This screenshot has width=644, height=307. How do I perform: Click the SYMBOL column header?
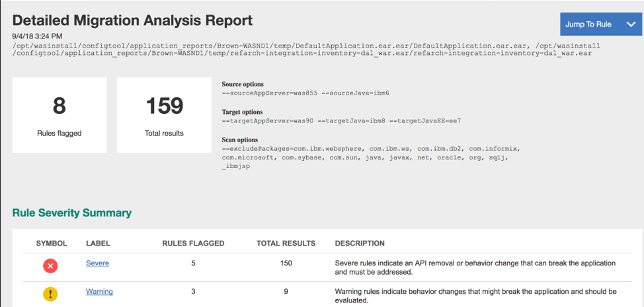[x=52, y=243]
